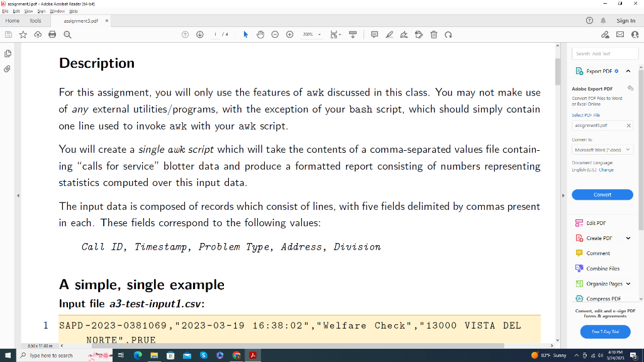Screen dimensions: 644x362
Task: Select the assignment3.pdf document tab
Action: [x=81, y=21]
